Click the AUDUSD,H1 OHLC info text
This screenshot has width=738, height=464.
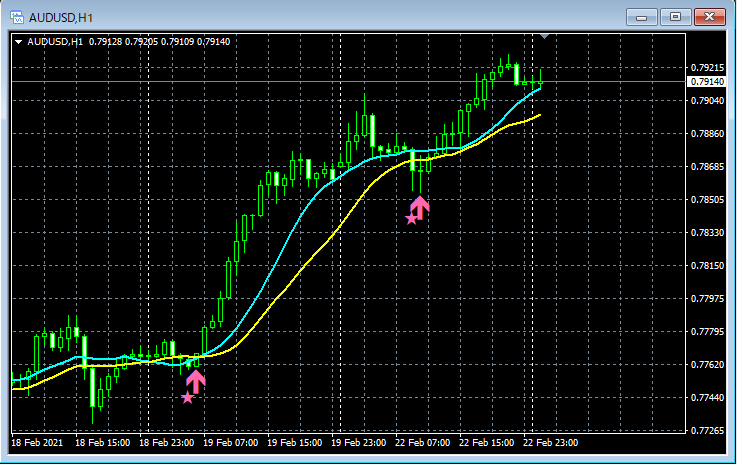point(128,42)
